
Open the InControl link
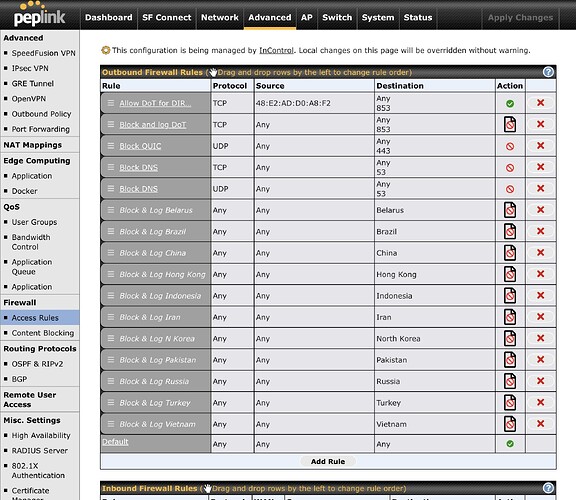(x=276, y=50)
